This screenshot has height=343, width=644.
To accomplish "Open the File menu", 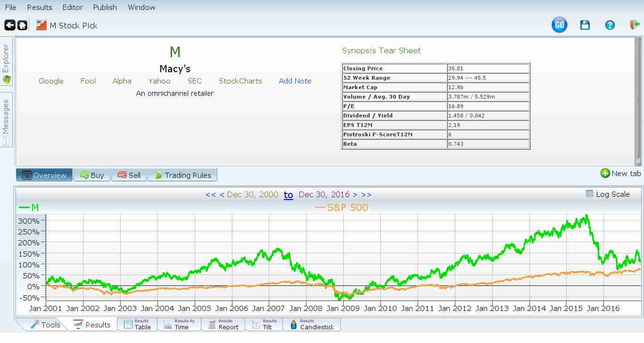I will [x=10, y=7].
